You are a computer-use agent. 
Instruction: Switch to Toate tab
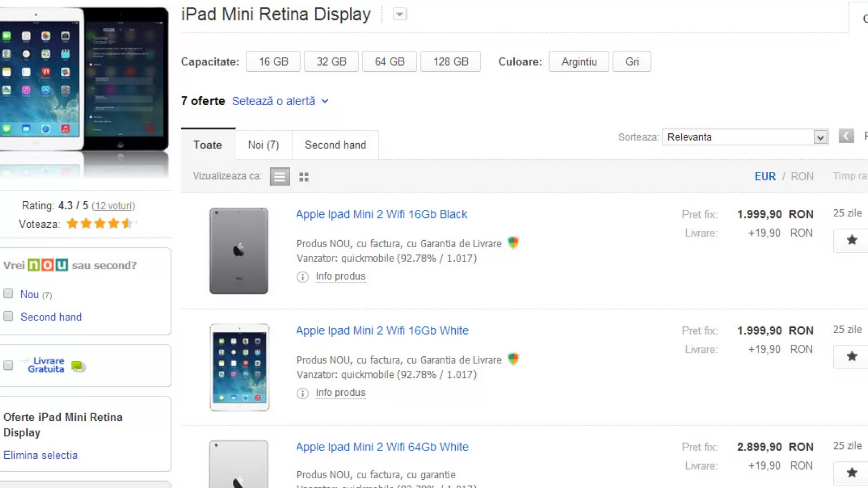pyautogui.click(x=208, y=145)
